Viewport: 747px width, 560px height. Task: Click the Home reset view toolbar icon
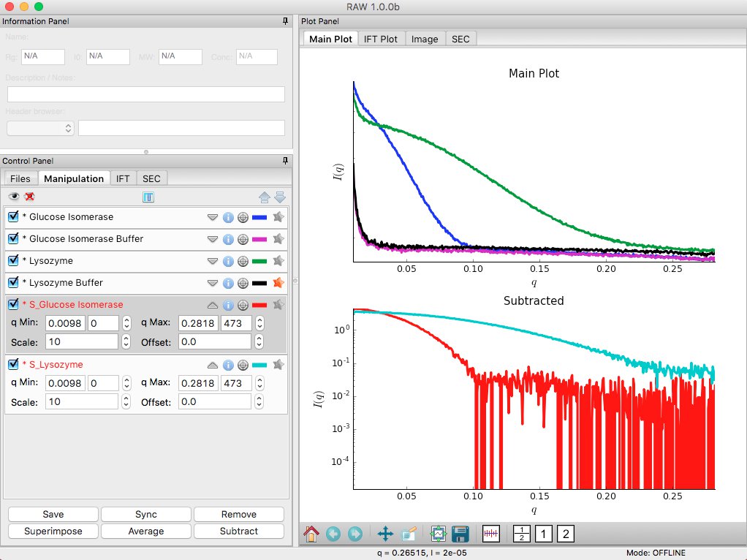pos(311,534)
